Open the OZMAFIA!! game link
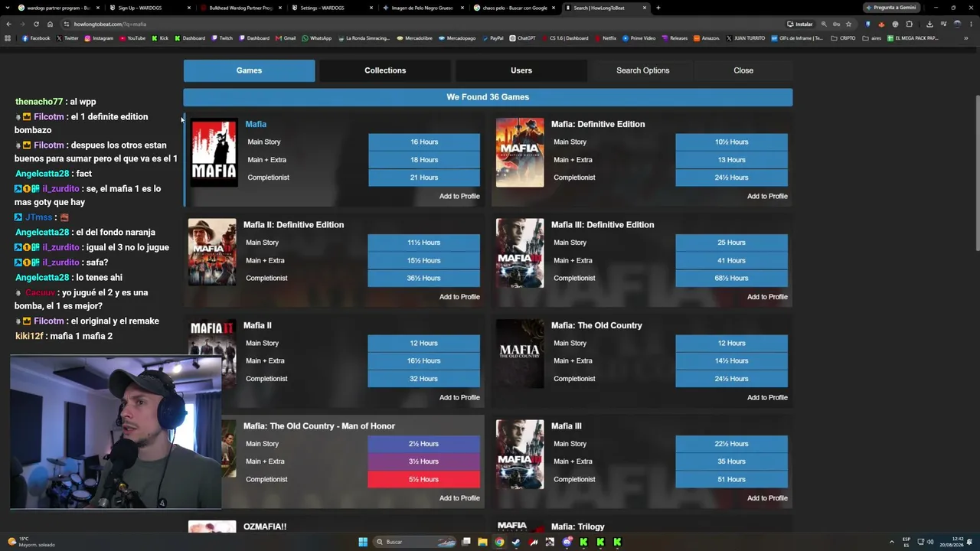The image size is (980, 551). pos(265,527)
